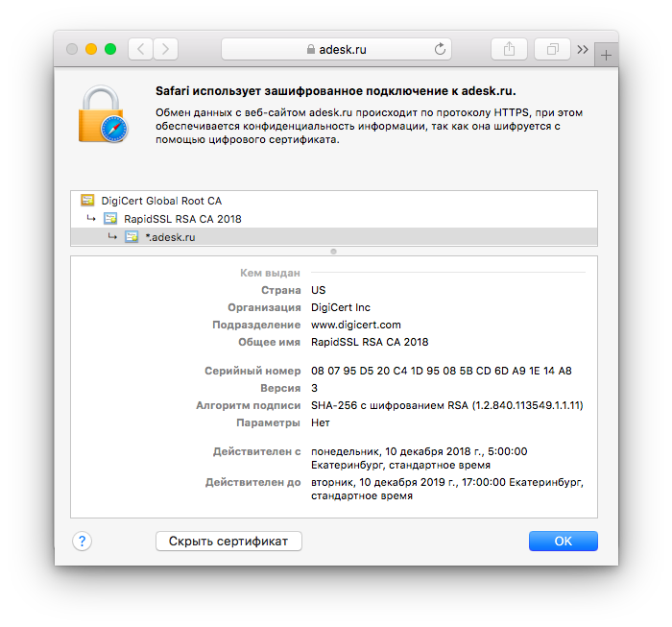The width and height of the screenshot is (672, 627).
Task: Reload the adesk.ru page
Action: [440, 49]
